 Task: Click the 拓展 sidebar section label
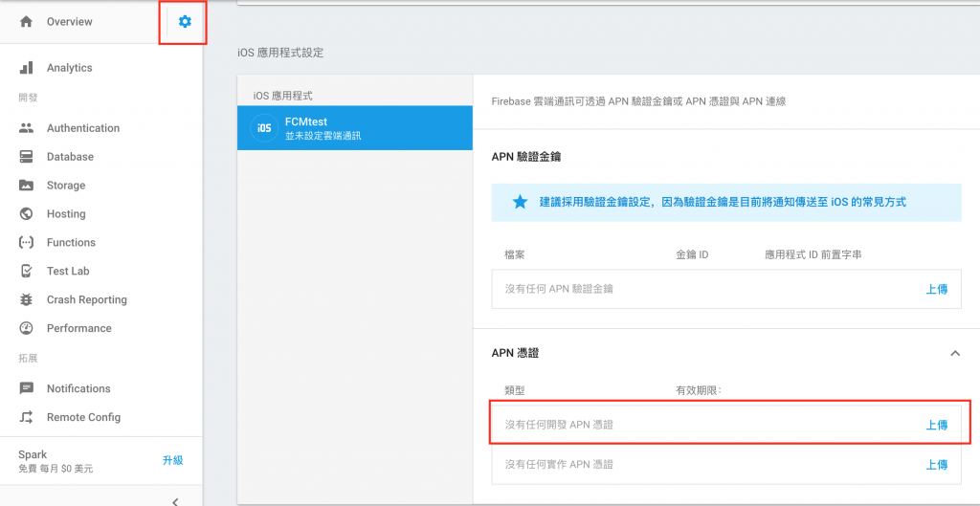[x=28, y=359]
